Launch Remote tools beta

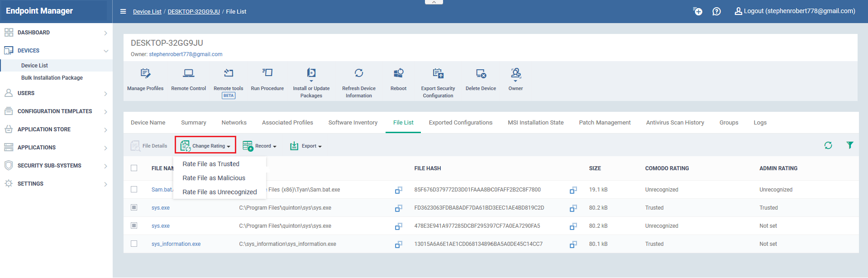click(x=229, y=73)
